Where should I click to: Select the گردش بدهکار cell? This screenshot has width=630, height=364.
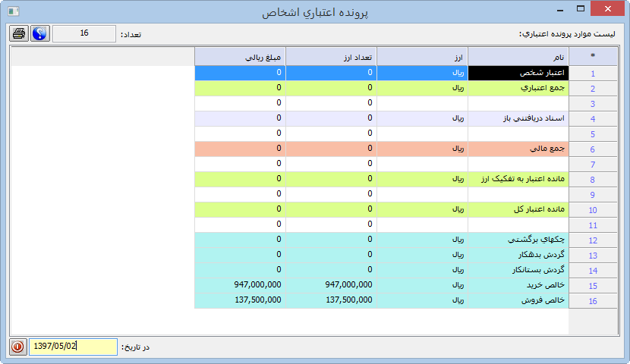[x=518, y=255]
